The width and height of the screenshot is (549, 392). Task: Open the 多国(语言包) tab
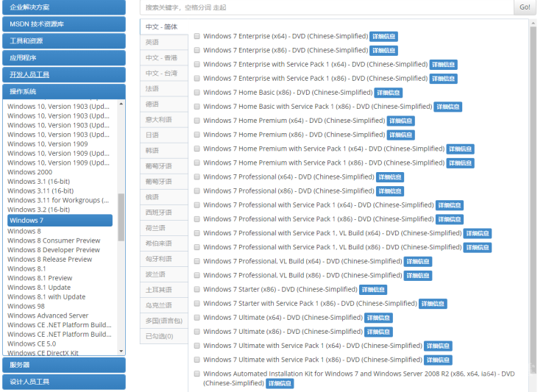tap(164, 321)
